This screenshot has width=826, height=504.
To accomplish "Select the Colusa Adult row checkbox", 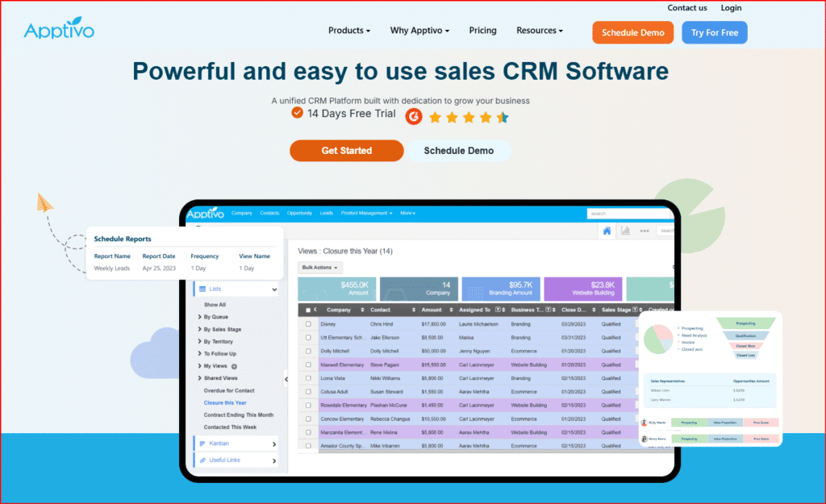I will pos(308,392).
